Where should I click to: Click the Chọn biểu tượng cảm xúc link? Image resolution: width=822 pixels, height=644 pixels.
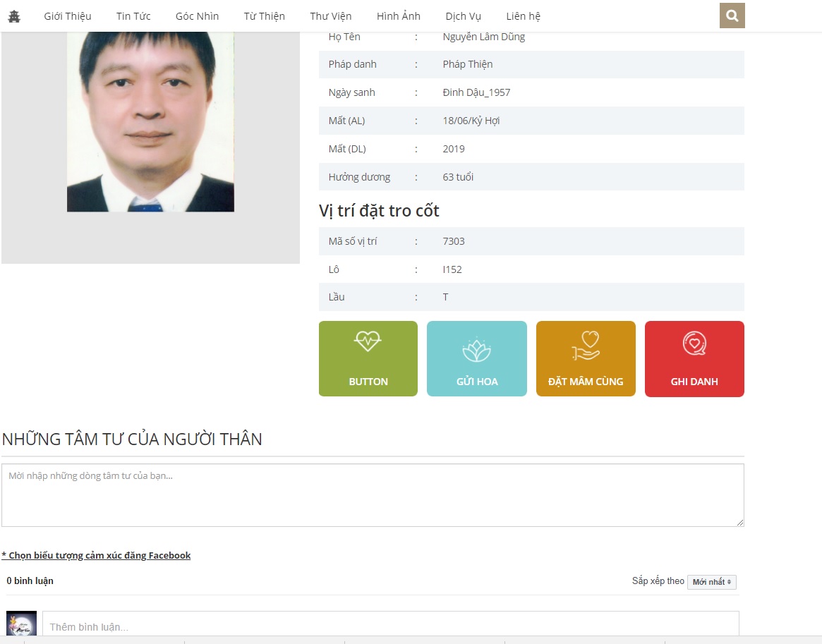pos(96,555)
